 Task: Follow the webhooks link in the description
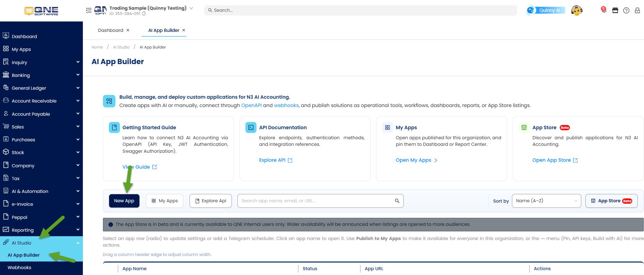286,105
